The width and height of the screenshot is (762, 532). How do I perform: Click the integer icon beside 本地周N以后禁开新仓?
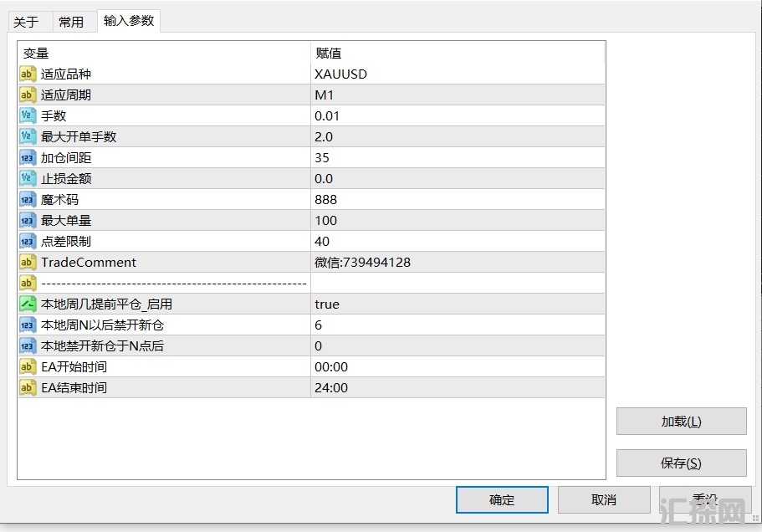(28, 325)
